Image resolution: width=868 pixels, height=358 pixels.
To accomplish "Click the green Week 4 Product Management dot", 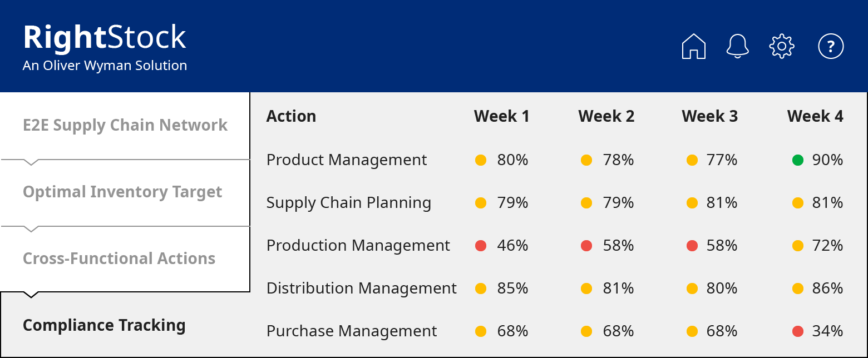I will [x=798, y=161].
